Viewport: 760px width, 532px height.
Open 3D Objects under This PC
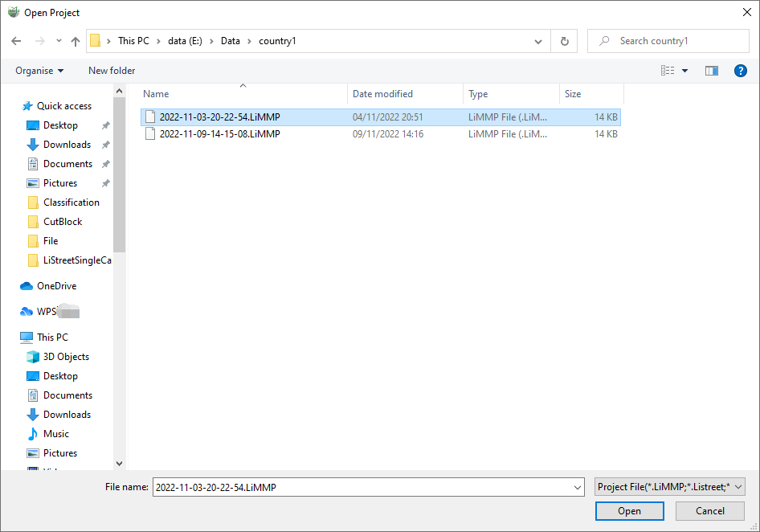(66, 357)
